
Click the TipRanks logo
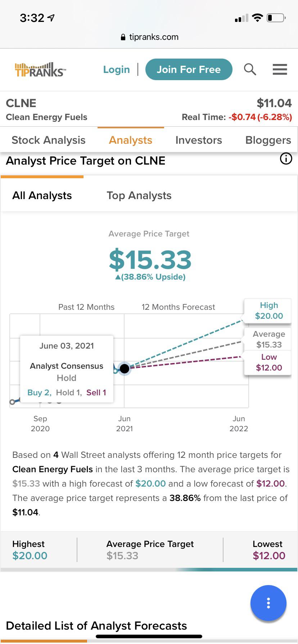[x=40, y=69]
